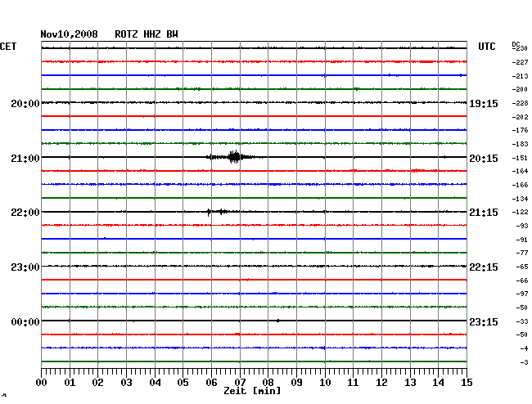Select minute tick label "06" on the axis
The image size is (532, 404).
[x=211, y=383]
